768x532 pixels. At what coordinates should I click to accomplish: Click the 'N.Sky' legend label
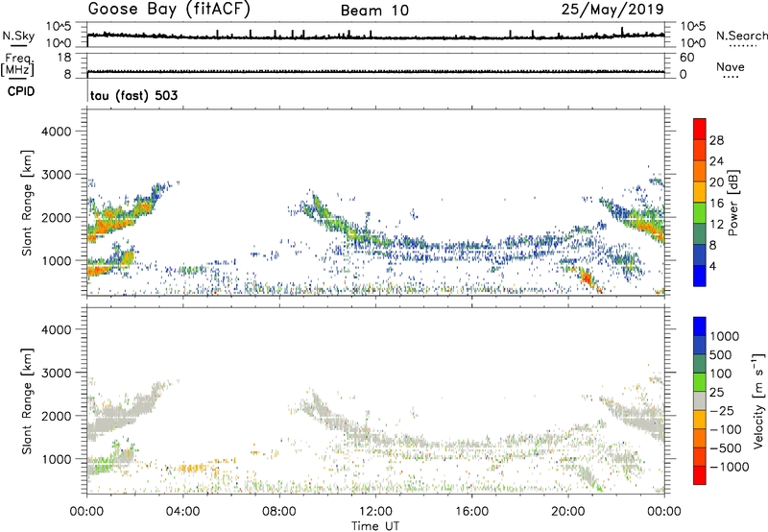click(x=18, y=36)
